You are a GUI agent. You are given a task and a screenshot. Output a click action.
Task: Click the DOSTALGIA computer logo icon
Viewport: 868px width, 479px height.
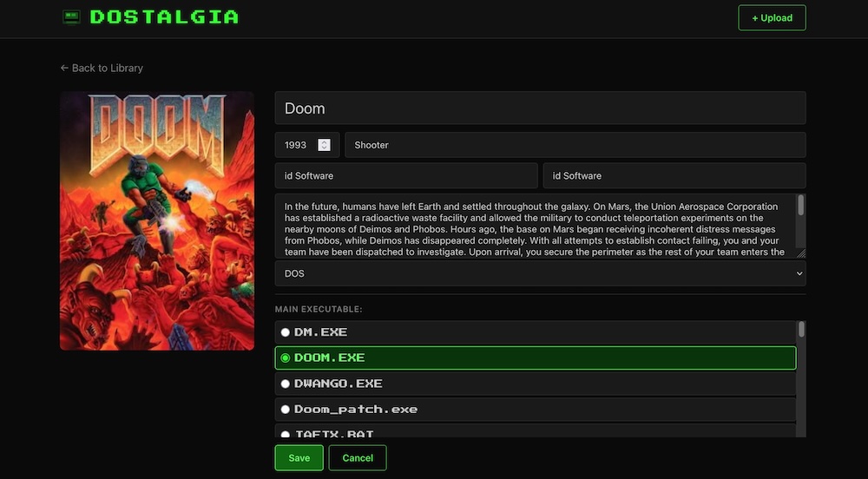click(71, 17)
